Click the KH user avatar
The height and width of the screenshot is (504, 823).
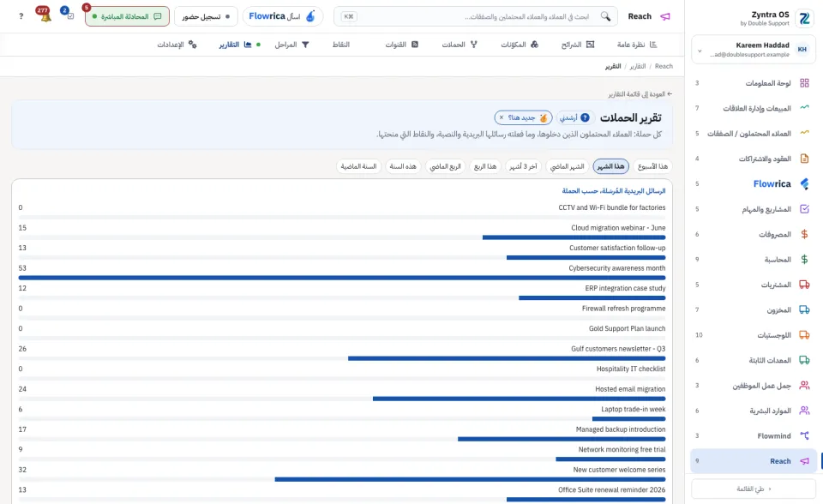(x=802, y=50)
